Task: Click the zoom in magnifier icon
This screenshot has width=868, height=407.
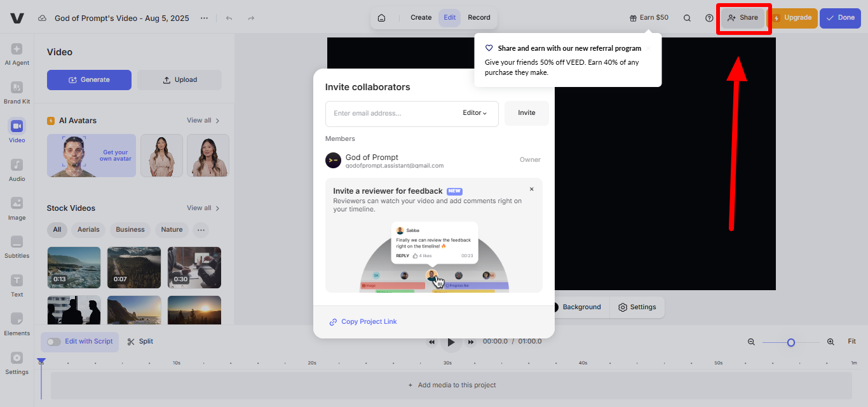Action: point(831,342)
